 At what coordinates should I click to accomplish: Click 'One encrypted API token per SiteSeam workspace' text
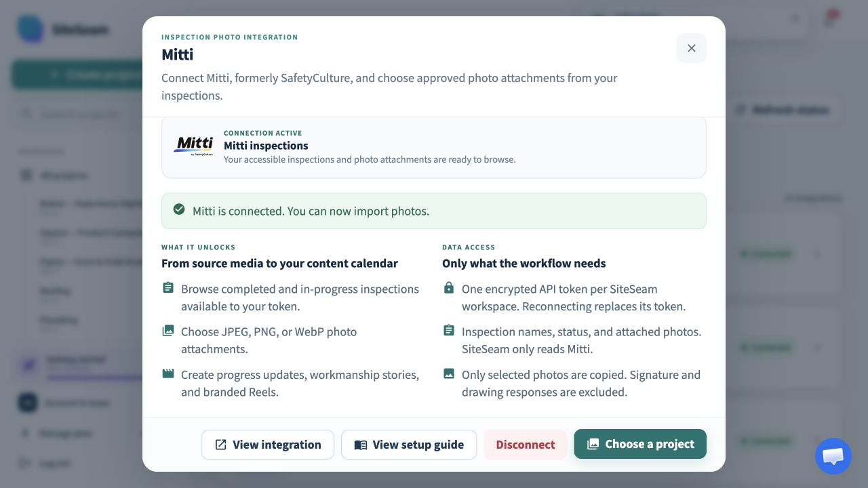point(574,298)
